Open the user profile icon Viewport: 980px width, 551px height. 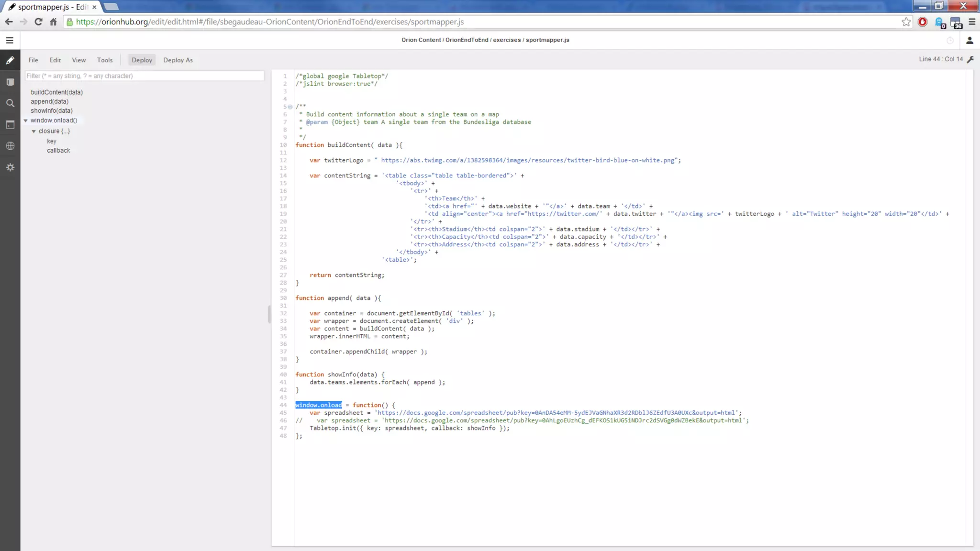click(x=969, y=40)
